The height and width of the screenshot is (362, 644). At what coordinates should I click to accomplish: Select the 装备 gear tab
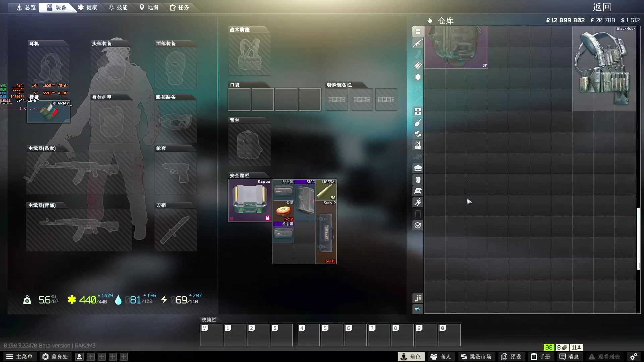coord(56,7)
